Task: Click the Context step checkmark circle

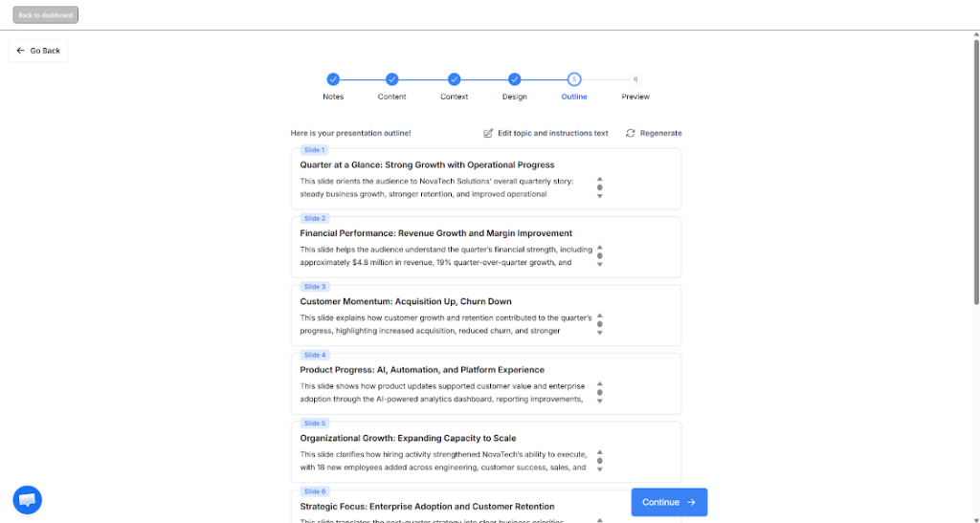Action: click(455, 79)
